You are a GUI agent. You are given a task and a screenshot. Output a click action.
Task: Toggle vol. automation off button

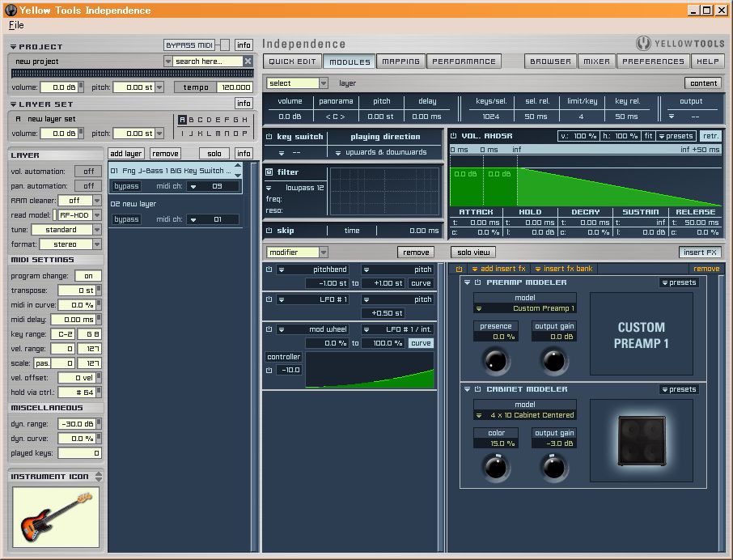click(89, 172)
